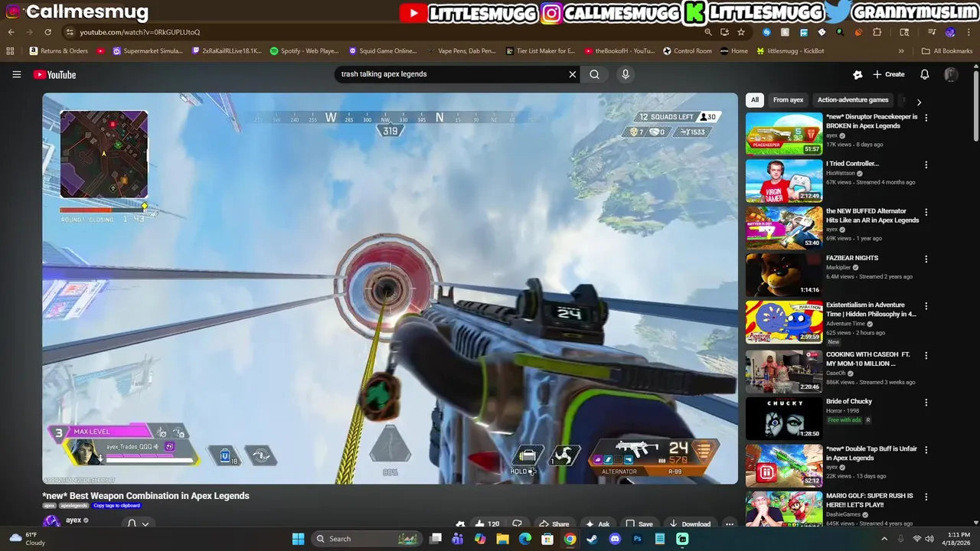Go back with browser back arrow
The image size is (980, 551).
[x=11, y=32]
